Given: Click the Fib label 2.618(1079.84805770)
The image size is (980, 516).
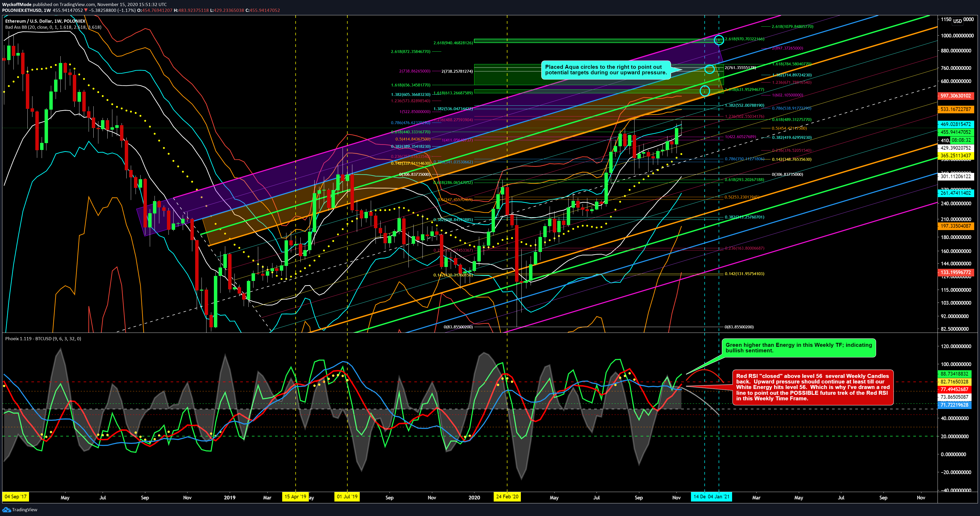Looking at the screenshot, I should [x=792, y=27].
